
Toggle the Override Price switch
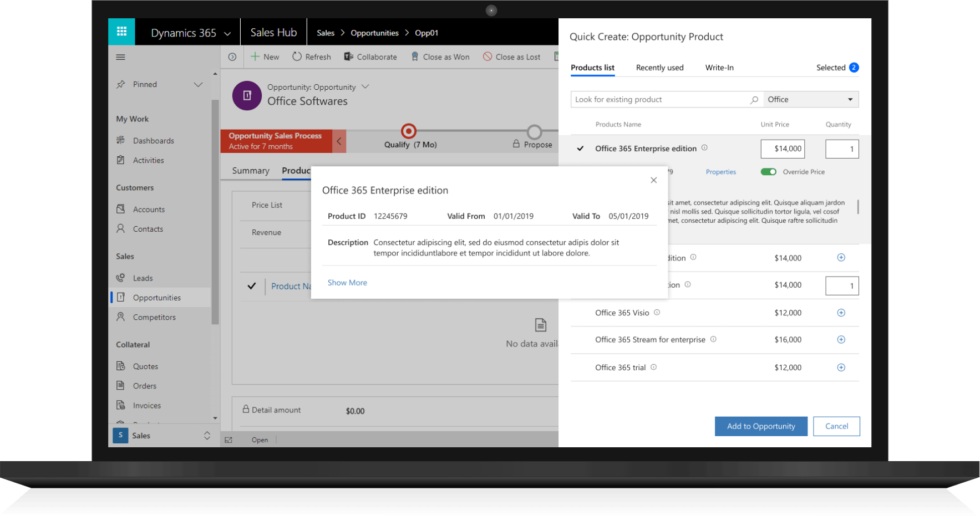[x=768, y=172]
